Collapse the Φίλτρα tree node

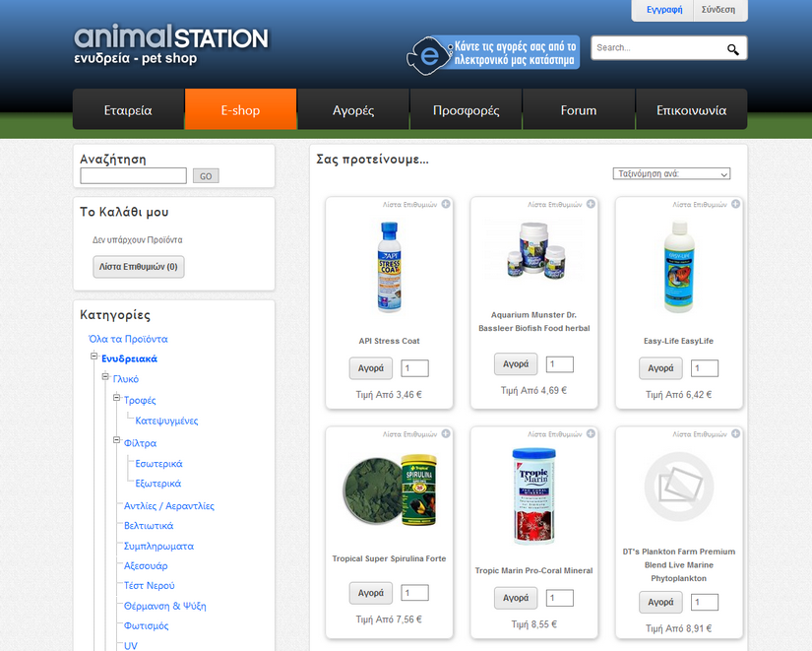(116, 441)
